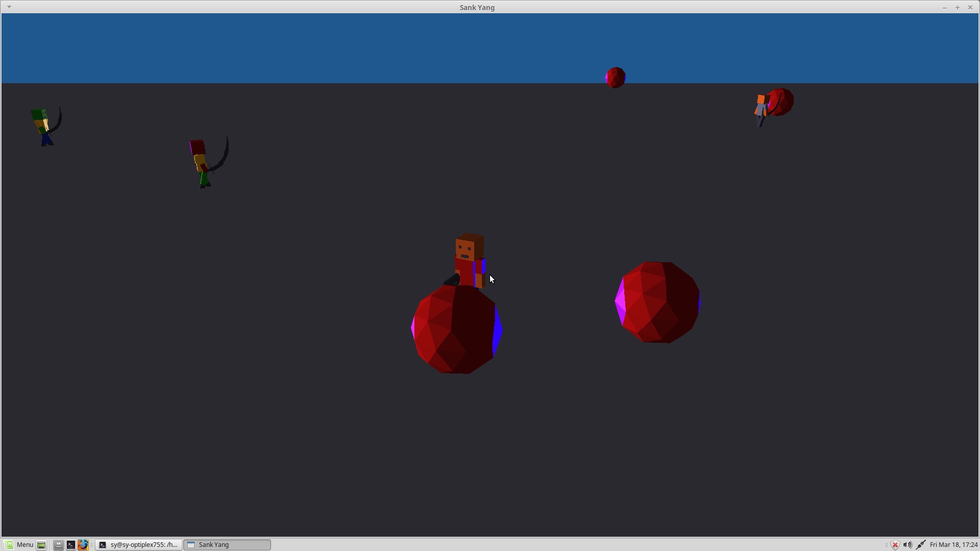Launch the Terminal from the panel launcher
The height and width of the screenshot is (551, 980).
71,545
